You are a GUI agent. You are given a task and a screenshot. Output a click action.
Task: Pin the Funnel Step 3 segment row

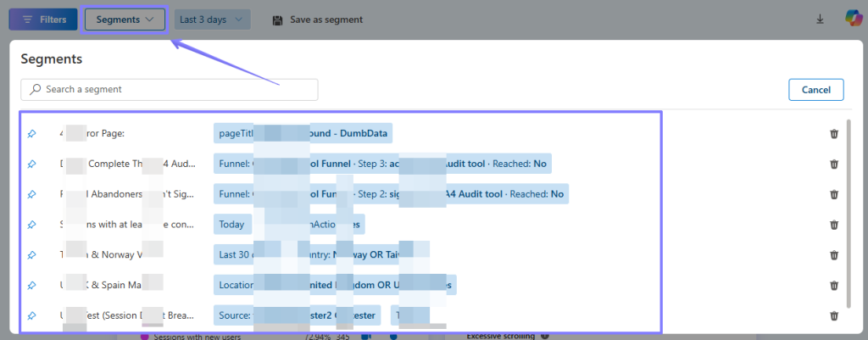31,164
